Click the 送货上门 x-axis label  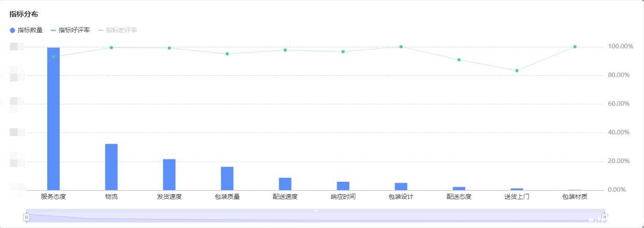517,197
